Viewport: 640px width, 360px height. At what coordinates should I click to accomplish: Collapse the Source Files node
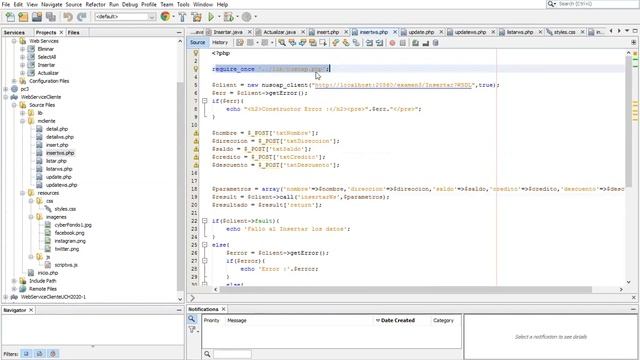(x=14, y=105)
